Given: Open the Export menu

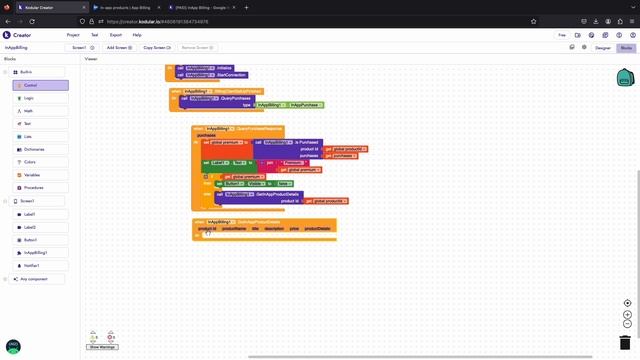Looking at the screenshot, I should pos(116,35).
